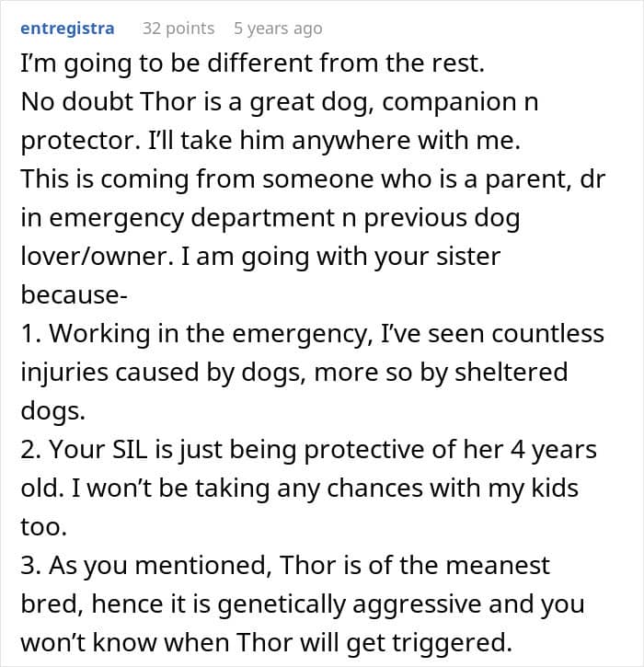Click the single word "dogs." line
Image resolution: width=644 pixels, height=667 pixels.
pos(52,411)
